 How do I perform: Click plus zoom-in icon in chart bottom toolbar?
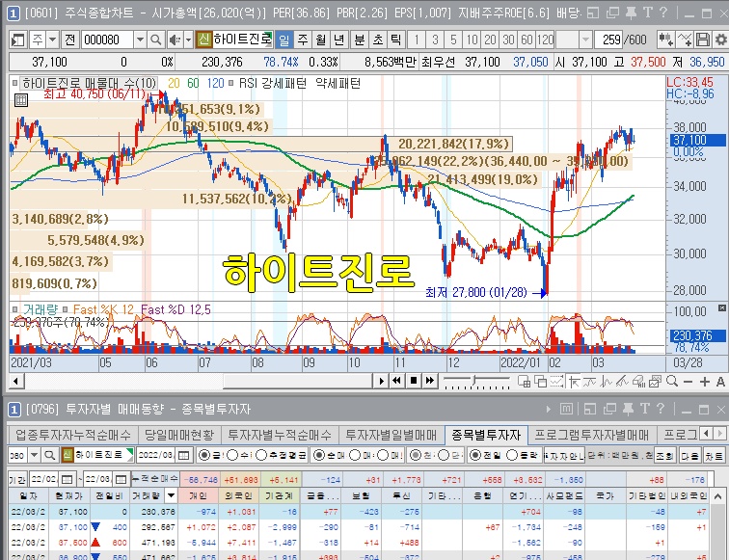pos(704,382)
